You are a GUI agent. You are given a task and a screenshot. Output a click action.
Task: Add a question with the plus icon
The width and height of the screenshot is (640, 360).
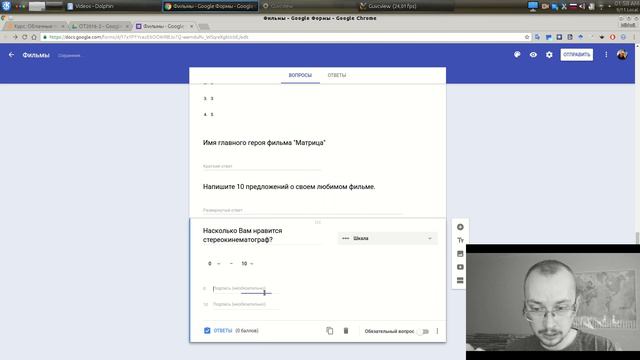460,227
